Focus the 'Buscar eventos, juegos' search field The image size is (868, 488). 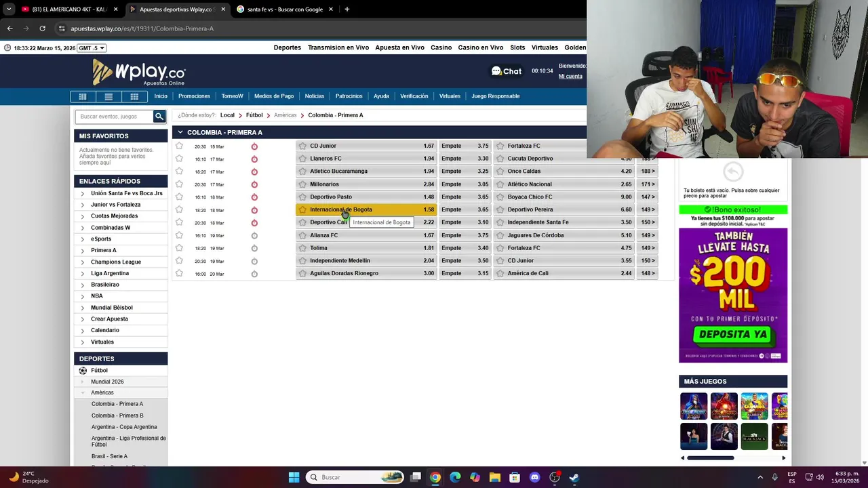tap(114, 117)
